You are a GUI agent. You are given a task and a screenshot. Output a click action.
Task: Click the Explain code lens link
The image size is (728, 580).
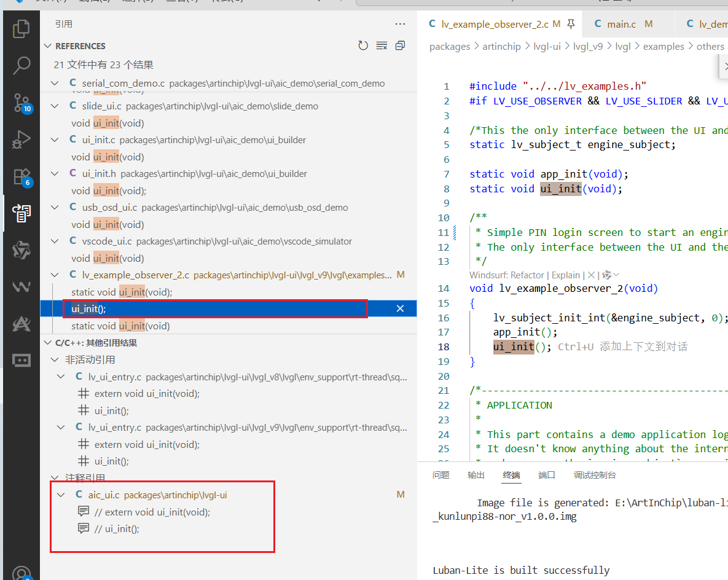coord(566,275)
